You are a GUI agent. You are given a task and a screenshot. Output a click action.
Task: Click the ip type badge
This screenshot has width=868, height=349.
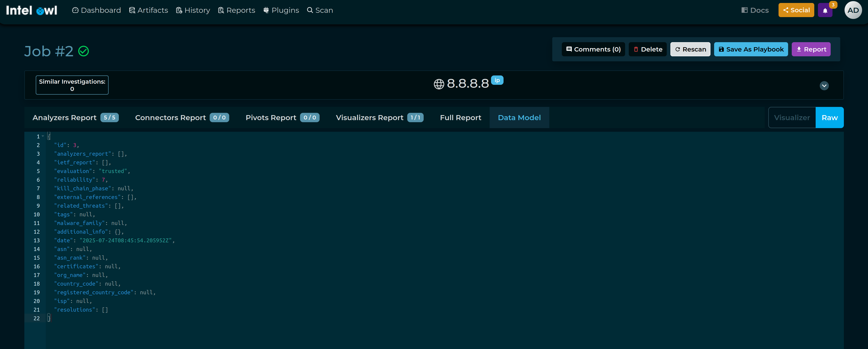(x=497, y=80)
